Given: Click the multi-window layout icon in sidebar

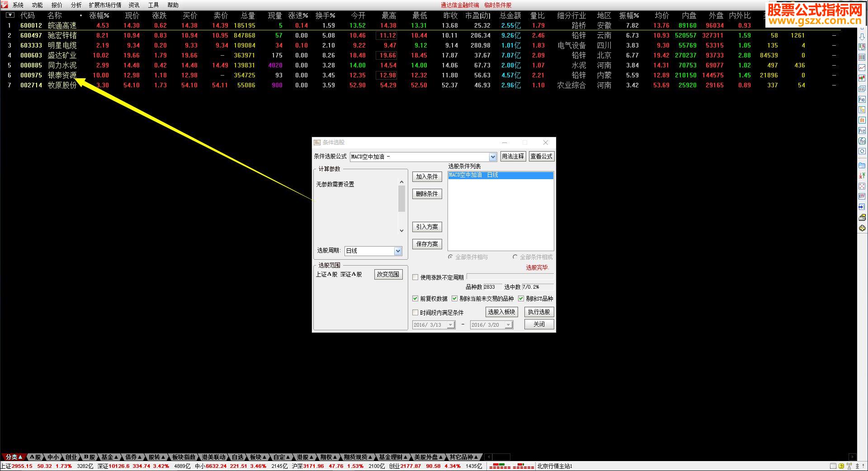Looking at the screenshot, I should [x=862, y=89].
